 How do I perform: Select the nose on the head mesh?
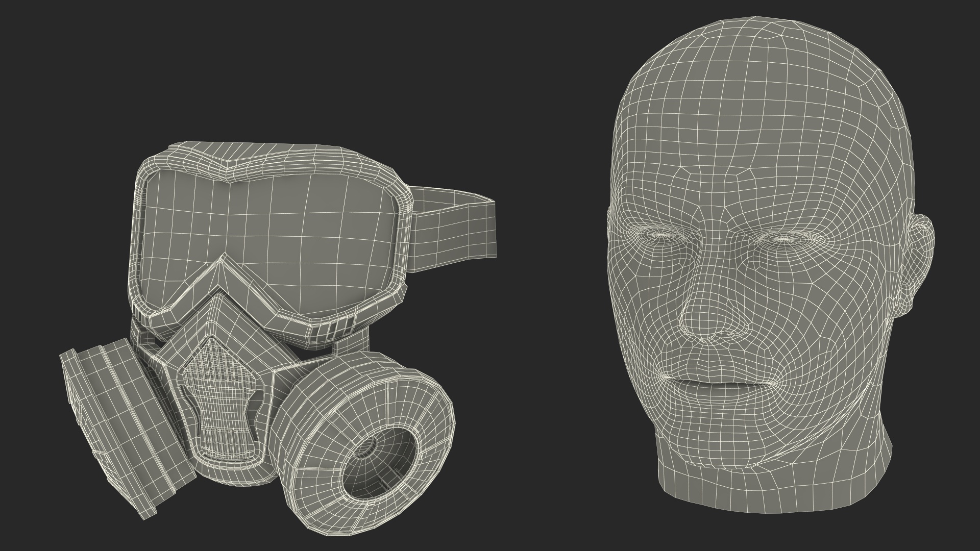coord(707,316)
